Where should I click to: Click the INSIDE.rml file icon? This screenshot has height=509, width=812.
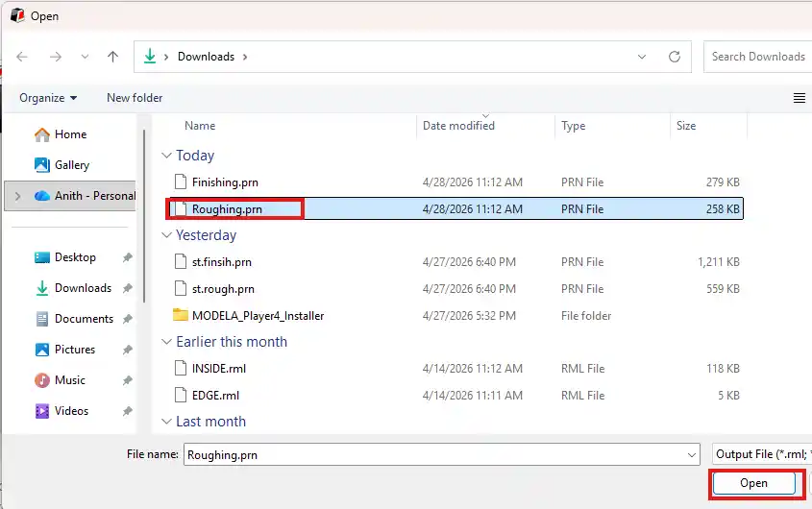pos(181,368)
